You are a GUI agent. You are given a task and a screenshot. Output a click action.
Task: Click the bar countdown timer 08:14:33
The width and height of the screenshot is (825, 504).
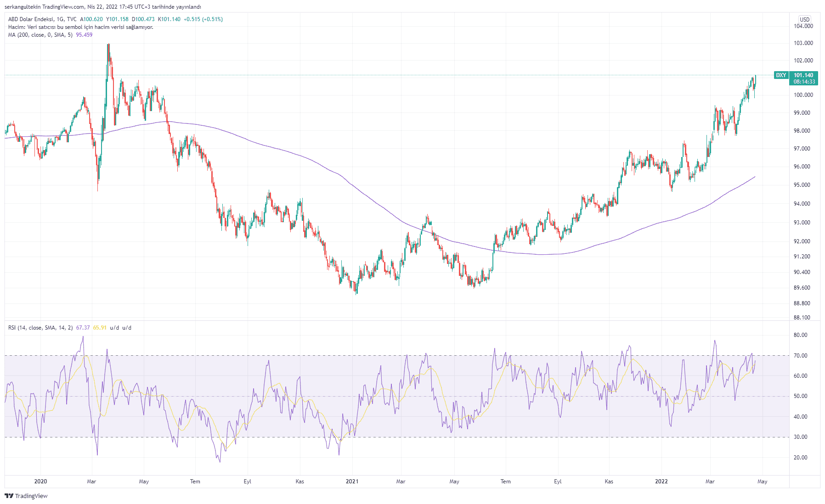[804, 82]
